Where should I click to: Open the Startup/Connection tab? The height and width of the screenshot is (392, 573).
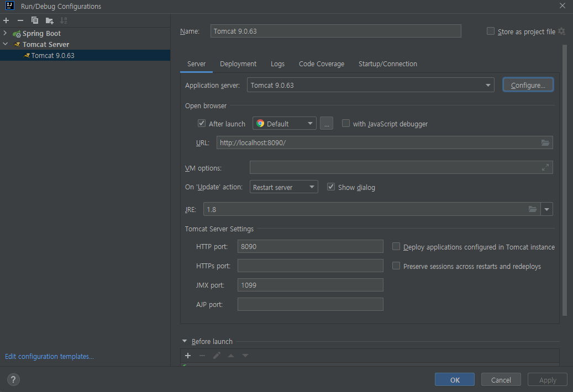pyautogui.click(x=388, y=64)
